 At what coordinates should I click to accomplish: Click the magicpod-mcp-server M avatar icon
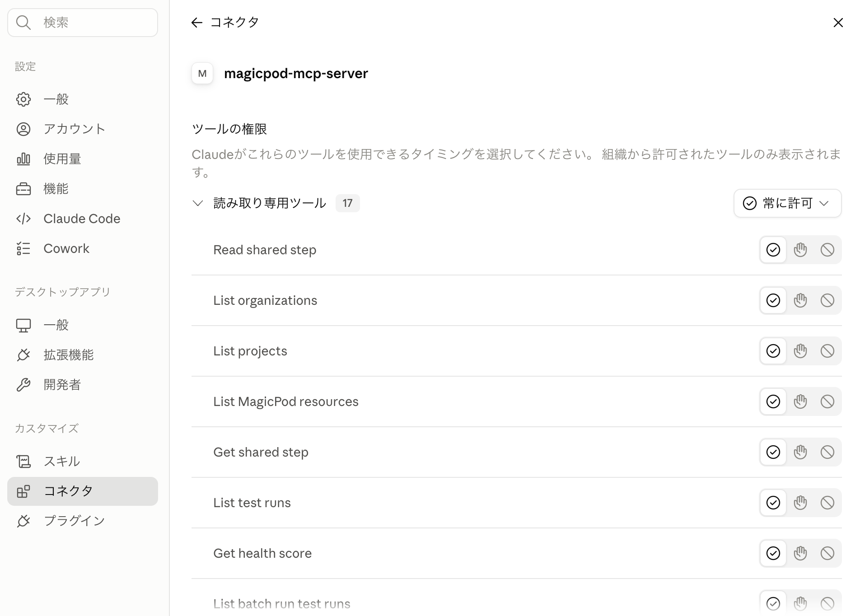[x=202, y=73]
